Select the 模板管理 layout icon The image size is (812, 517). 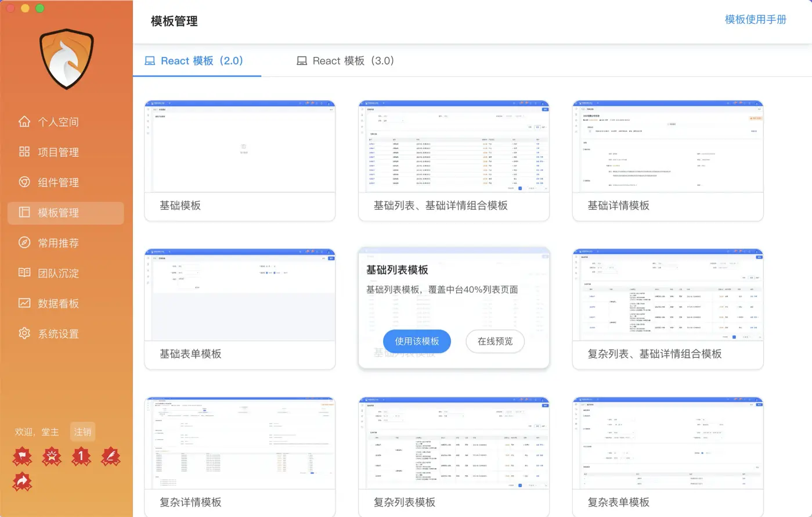tap(24, 212)
